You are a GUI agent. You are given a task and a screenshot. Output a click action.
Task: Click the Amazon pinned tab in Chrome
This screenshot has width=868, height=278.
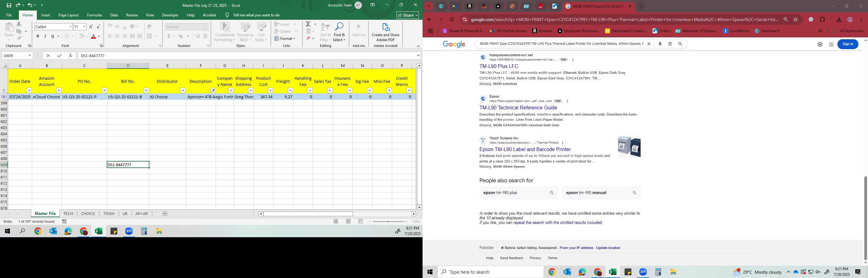[x=469, y=6]
